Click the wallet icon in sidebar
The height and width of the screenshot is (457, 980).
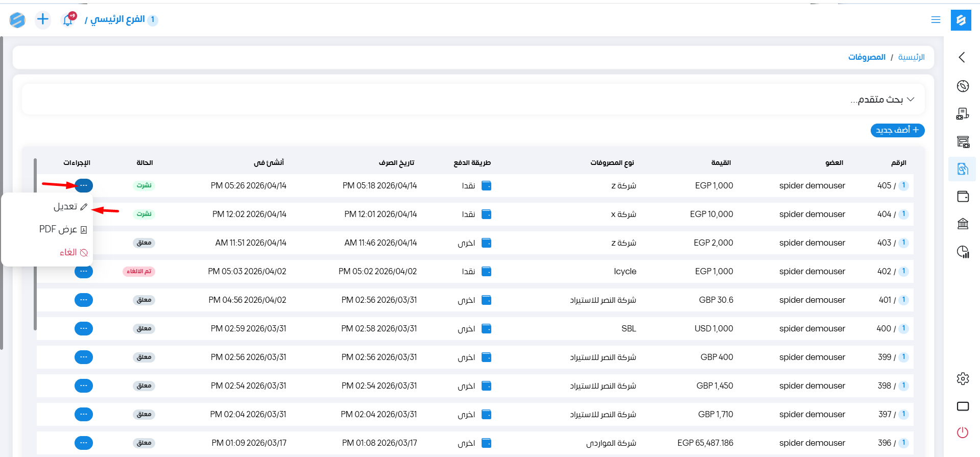pos(963,197)
